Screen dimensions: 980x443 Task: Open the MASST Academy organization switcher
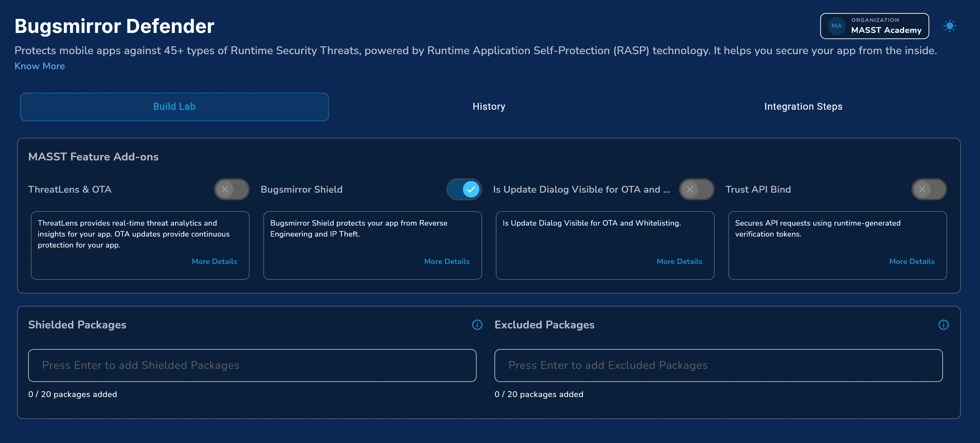(x=874, y=26)
